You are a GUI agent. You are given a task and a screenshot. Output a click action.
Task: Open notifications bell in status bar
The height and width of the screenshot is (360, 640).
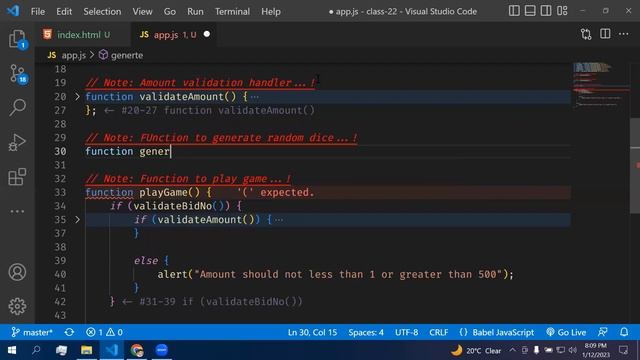(x=624, y=332)
